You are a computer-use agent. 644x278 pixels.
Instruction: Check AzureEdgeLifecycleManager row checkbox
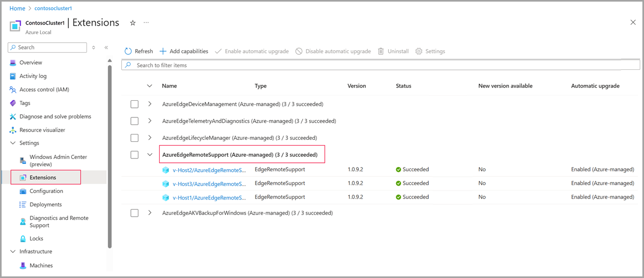(x=135, y=138)
